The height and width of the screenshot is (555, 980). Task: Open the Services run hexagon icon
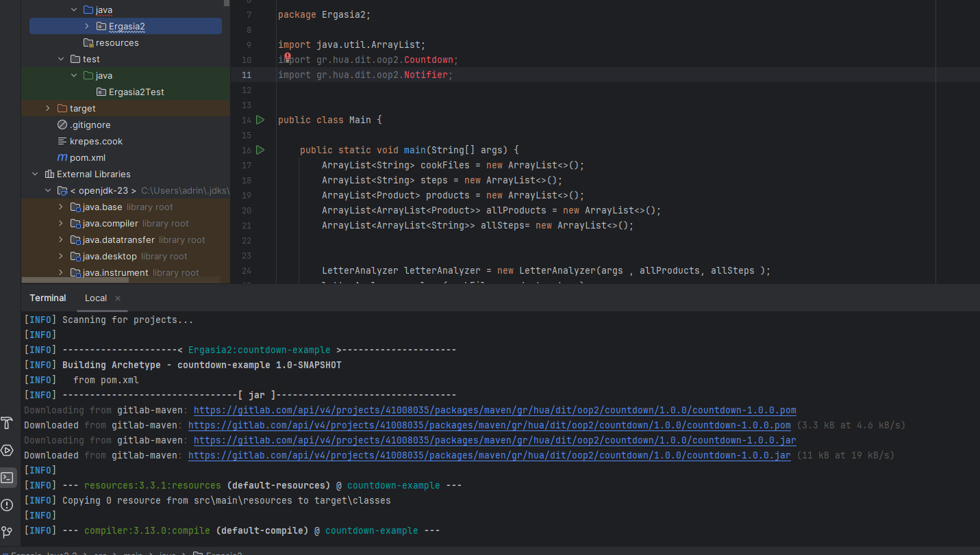pyautogui.click(x=7, y=450)
